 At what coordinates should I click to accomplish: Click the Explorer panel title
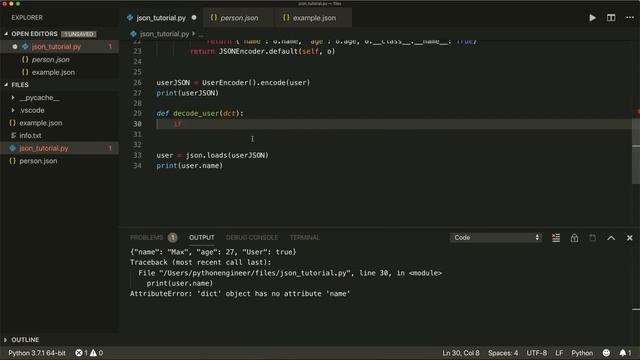click(27, 18)
